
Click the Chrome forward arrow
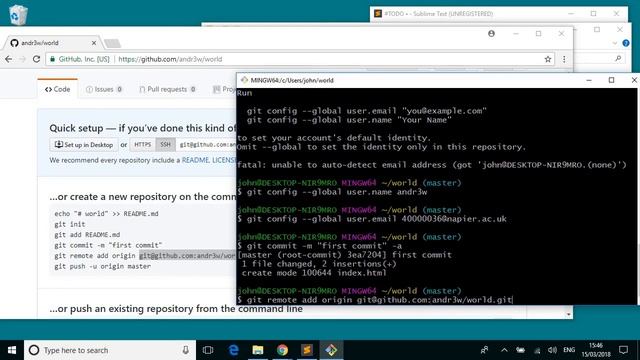pos(22,59)
